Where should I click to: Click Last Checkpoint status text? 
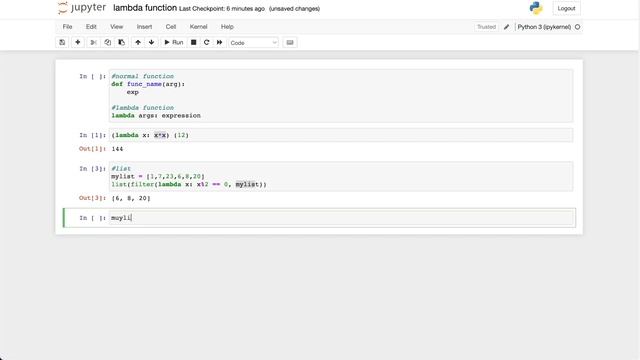[x=222, y=9]
